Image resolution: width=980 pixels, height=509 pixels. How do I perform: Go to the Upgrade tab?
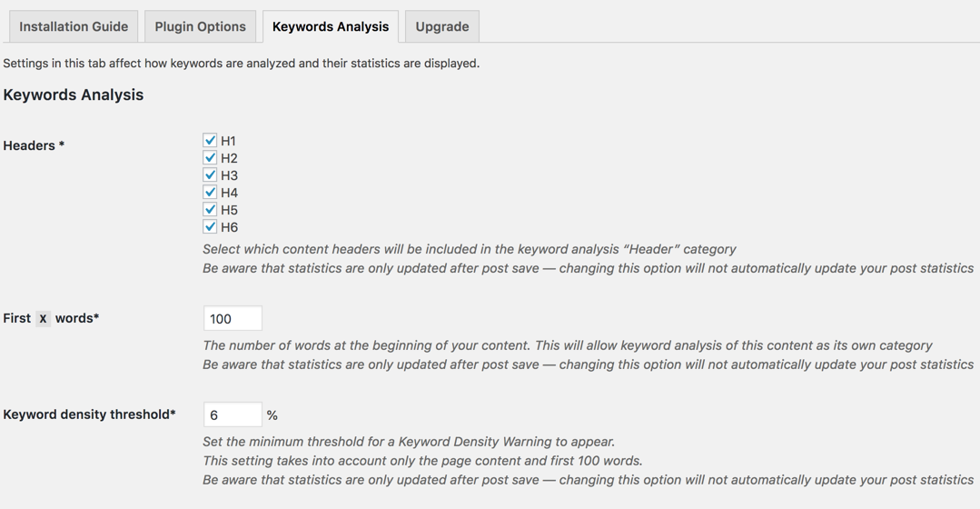(x=442, y=26)
